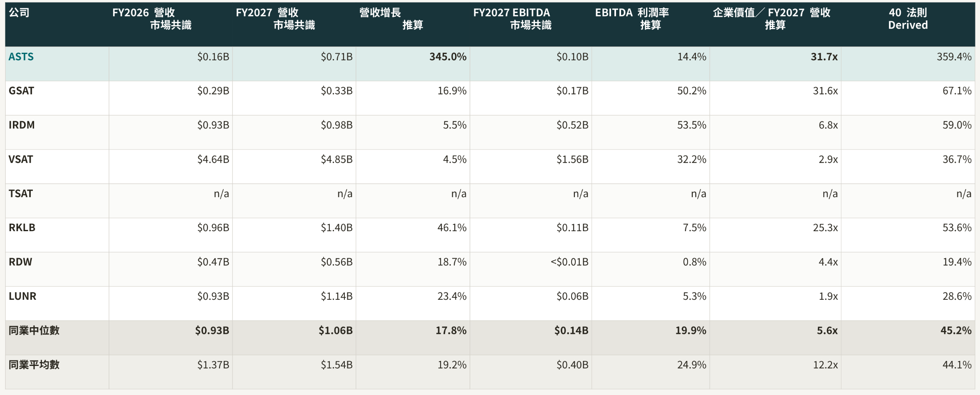Select the 同業中位數 row label
This screenshot has height=395, width=980.
click(x=34, y=331)
